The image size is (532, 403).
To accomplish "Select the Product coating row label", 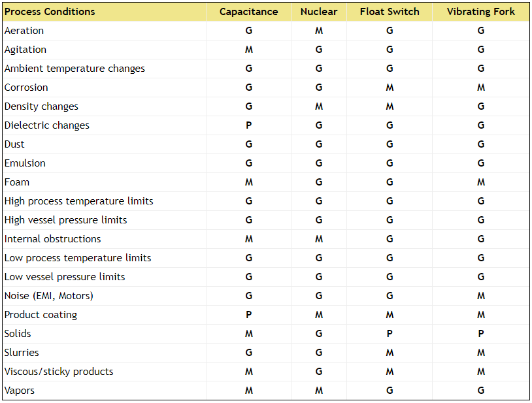I will point(41,315).
